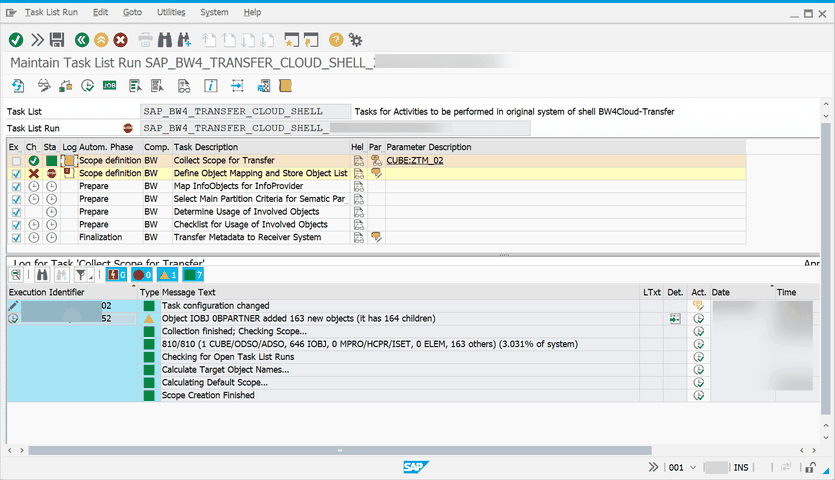Click the green Enter checkmark icon

[x=16, y=40]
